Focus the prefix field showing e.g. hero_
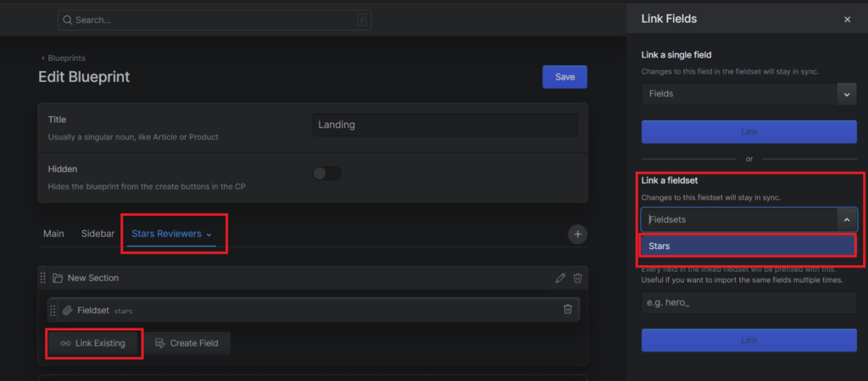Viewport: 868px width, 381px height. [x=748, y=302]
